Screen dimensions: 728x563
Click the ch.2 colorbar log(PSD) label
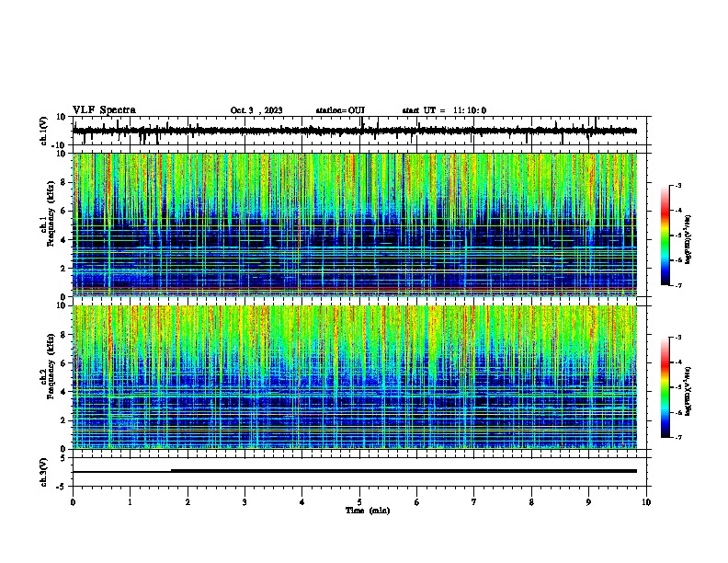click(688, 391)
